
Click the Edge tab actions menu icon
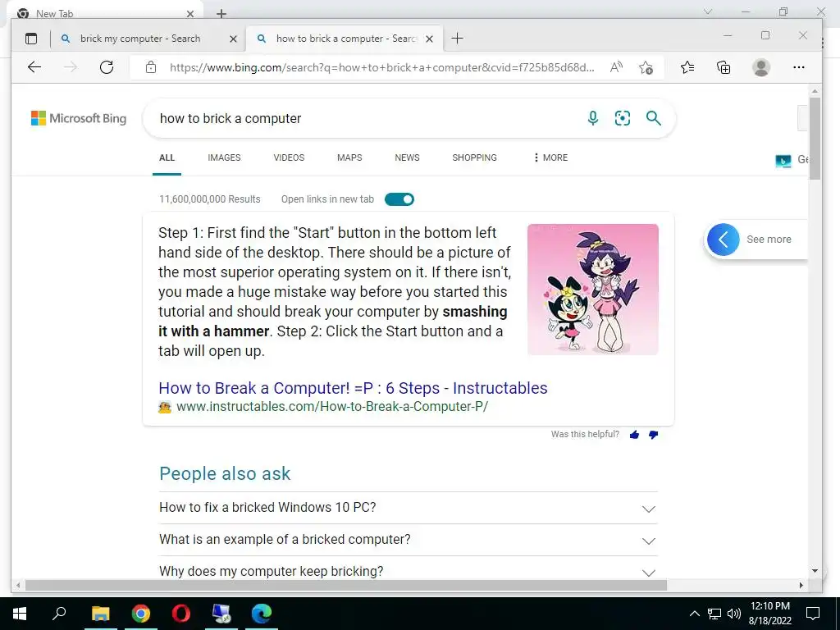tap(31, 39)
